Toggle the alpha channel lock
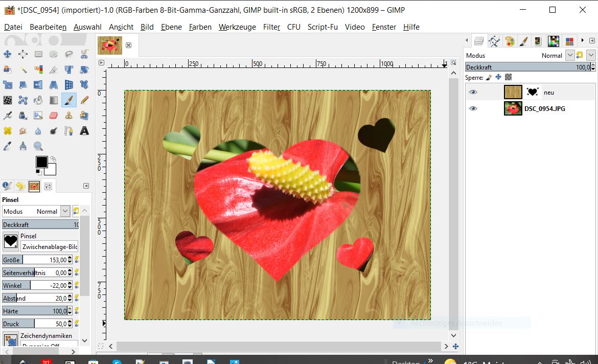This screenshot has width=598, height=364. coord(508,77)
